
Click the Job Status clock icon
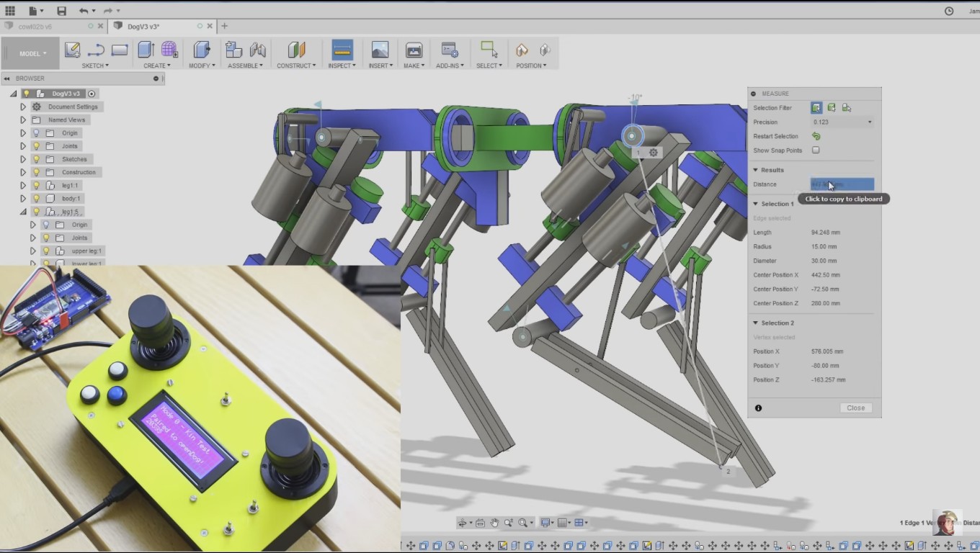click(949, 11)
